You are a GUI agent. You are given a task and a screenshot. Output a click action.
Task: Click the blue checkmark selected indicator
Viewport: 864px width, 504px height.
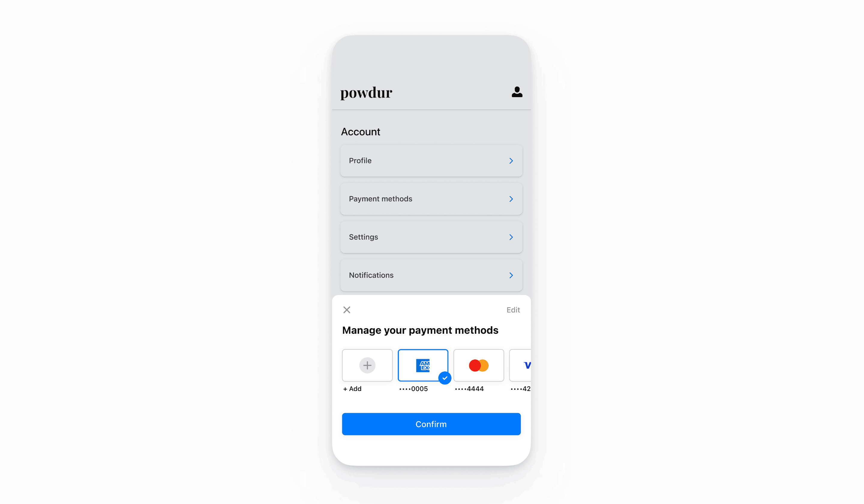pos(445,378)
